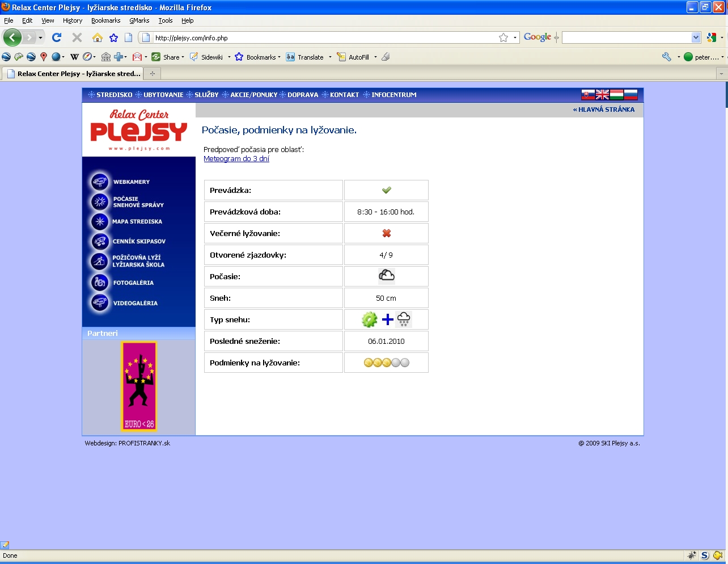
Task: Click the highlighter pen toolbar icon
Action: tap(386, 57)
